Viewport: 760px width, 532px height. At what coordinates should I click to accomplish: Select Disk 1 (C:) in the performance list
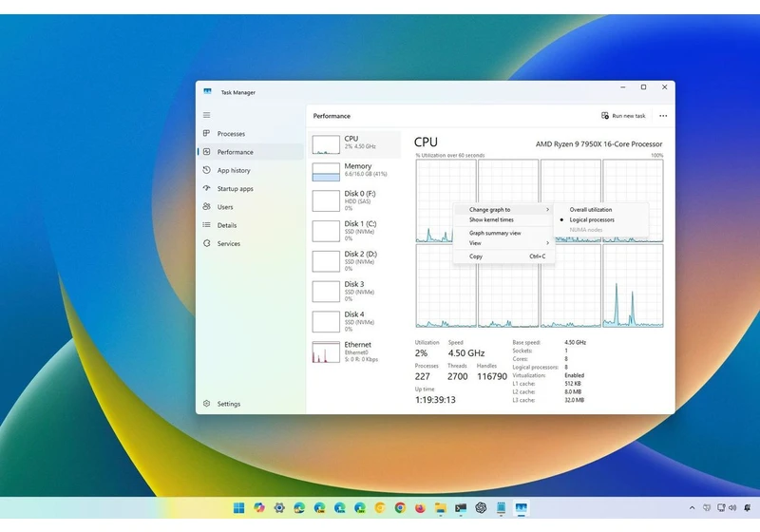point(354,231)
